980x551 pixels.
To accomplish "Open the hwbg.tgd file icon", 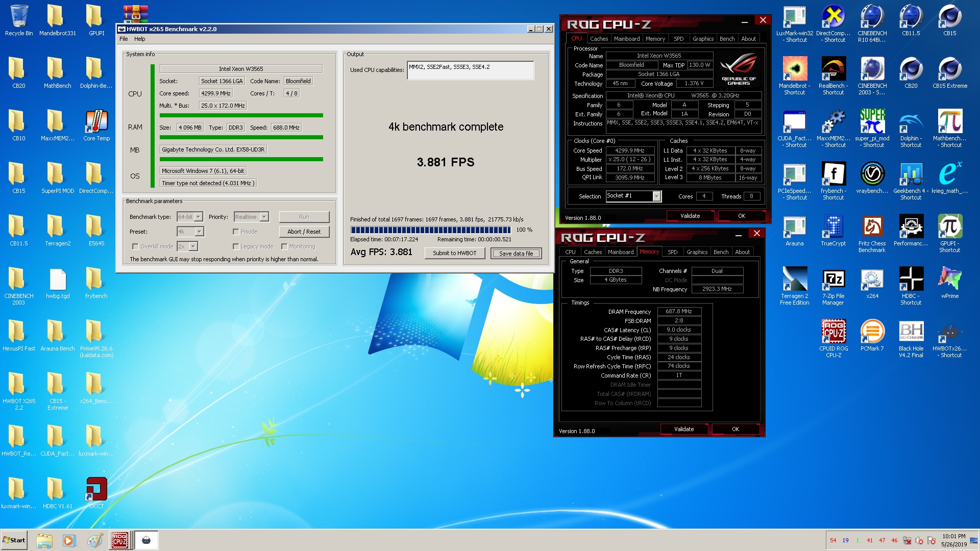I will click(58, 283).
